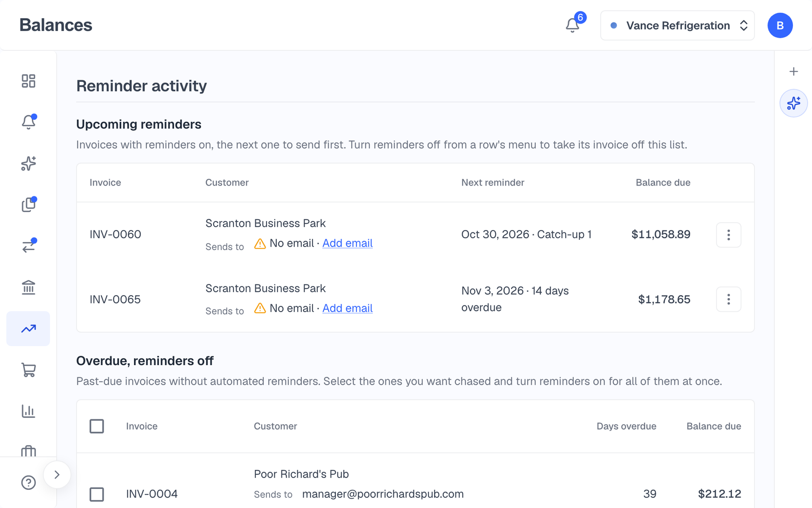Viewport: 812px width, 508px height.
Task: Open the Vance Refrigeration company switcher
Action: coord(677,25)
